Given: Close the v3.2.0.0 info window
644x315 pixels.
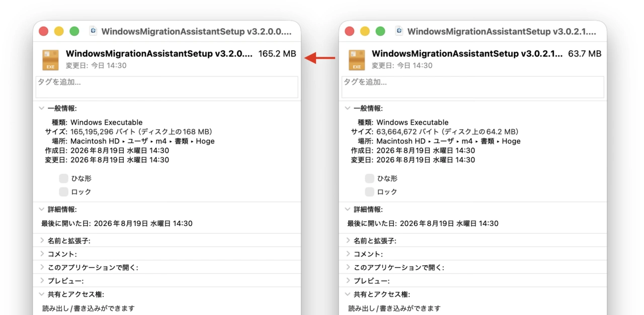Looking at the screenshot, I should [x=44, y=31].
